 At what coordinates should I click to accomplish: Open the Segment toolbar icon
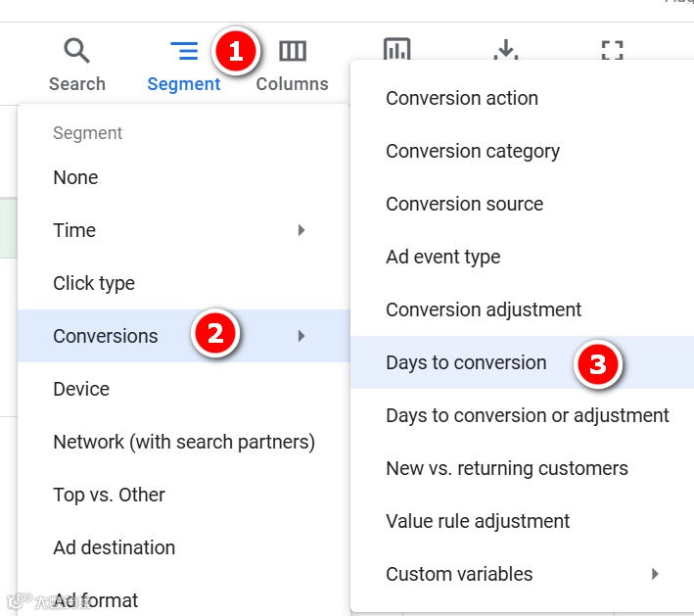point(184,51)
